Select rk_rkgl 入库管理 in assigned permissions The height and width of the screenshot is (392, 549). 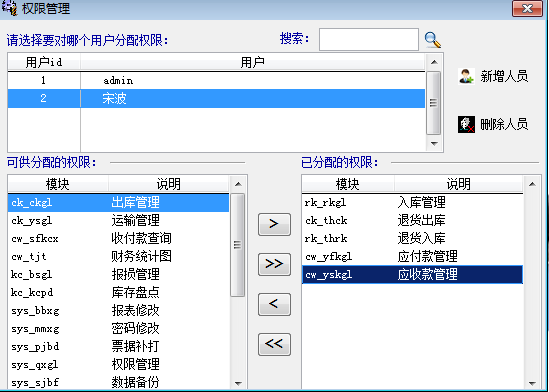[412, 202]
